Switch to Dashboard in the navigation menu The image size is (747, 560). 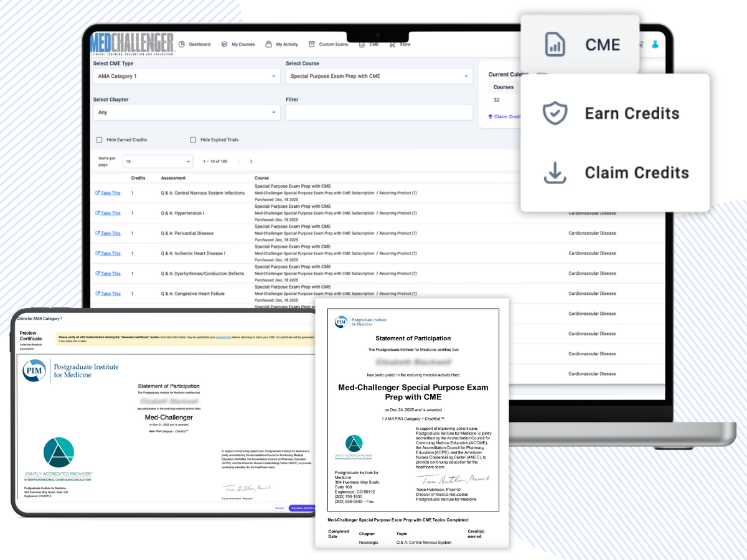pos(200,44)
